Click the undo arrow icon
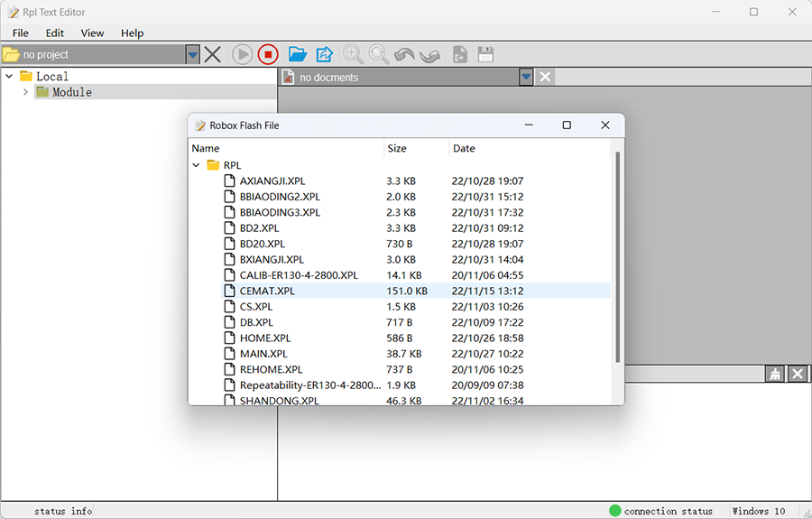The width and height of the screenshot is (812, 519). (404, 54)
